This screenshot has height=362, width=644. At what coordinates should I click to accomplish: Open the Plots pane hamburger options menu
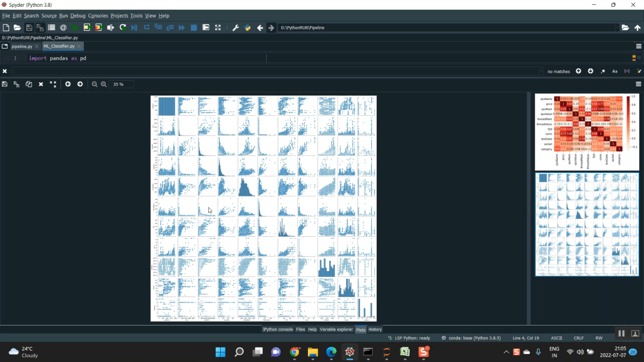click(638, 84)
